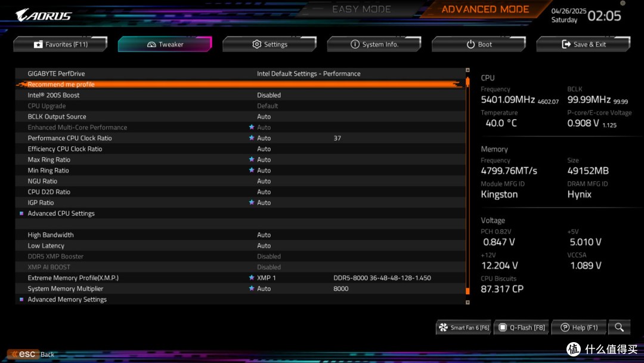Viewport: 644px width, 363px height.
Task: Click the 49152MB memory size value
Action: coord(588,171)
